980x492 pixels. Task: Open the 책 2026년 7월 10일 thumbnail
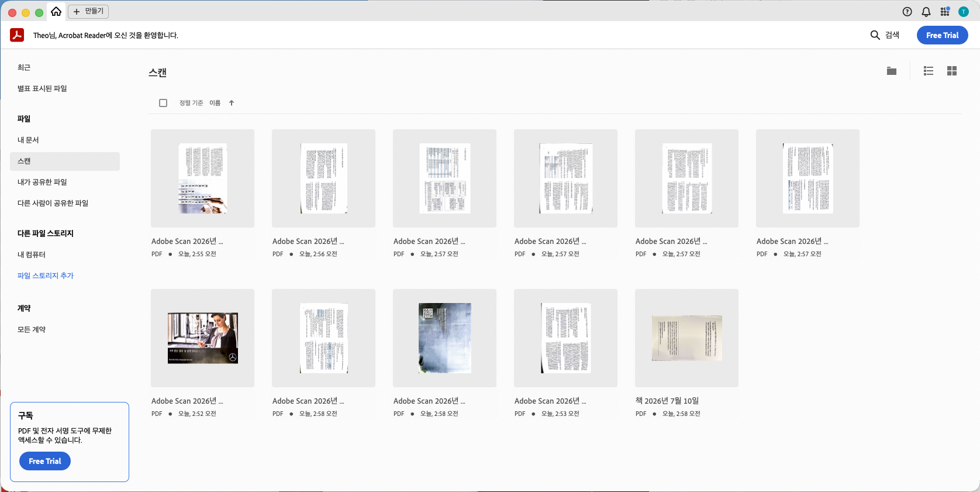coord(686,338)
